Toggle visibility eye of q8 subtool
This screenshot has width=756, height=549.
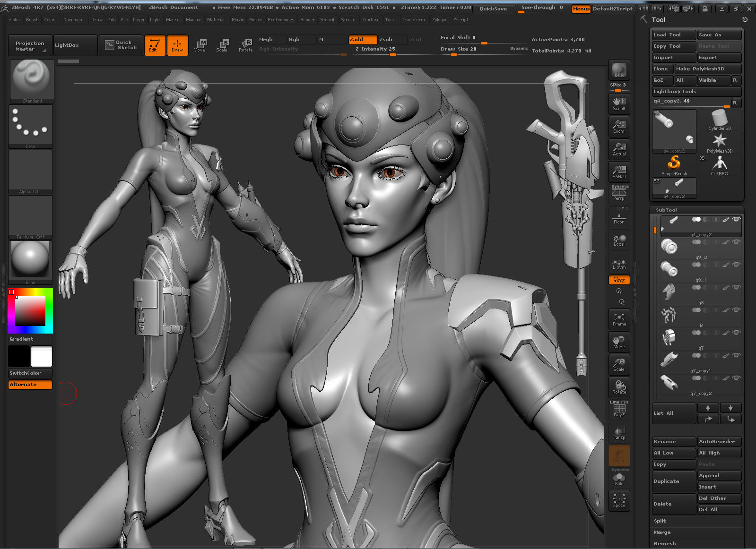pyautogui.click(x=736, y=287)
